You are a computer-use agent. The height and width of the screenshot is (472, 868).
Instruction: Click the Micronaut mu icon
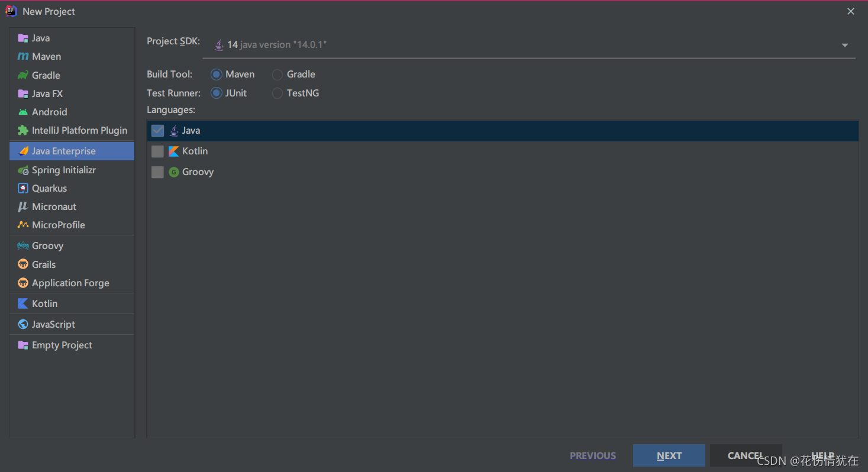pos(23,206)
